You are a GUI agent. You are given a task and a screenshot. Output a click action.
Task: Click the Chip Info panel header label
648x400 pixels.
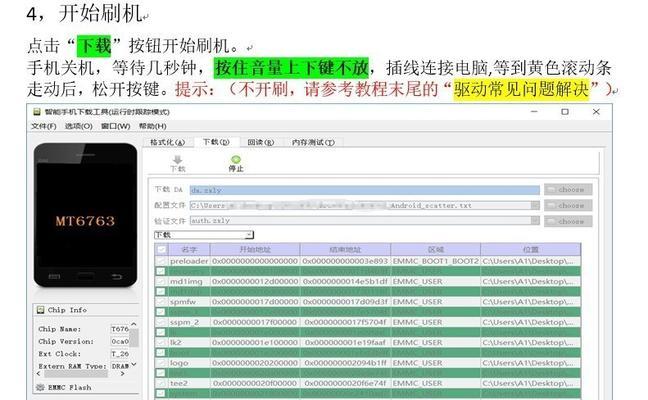pyautogui.click(x=67, y=310)
